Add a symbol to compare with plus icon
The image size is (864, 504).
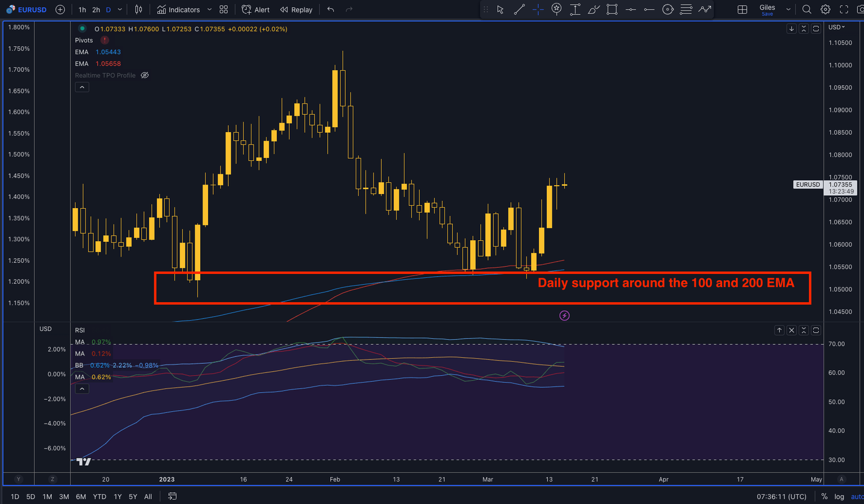[x=60, y=10]
